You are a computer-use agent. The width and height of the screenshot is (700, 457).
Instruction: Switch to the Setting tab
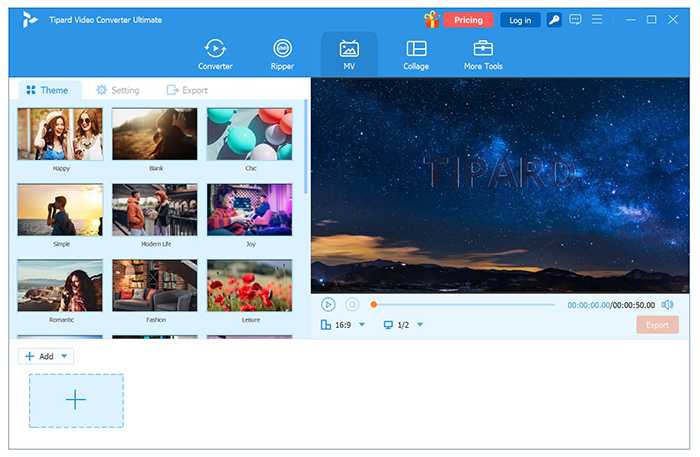pyautogui.click(x=117, y=90)
